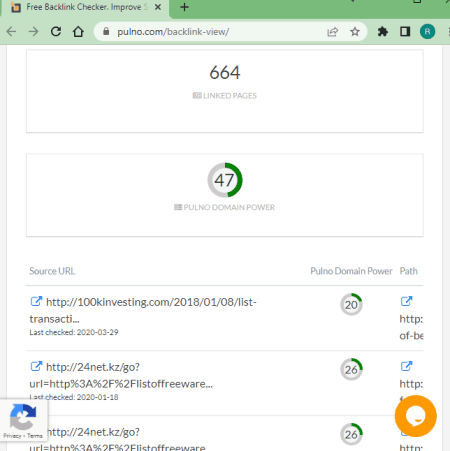Open a new browser tab

[184, 7]
